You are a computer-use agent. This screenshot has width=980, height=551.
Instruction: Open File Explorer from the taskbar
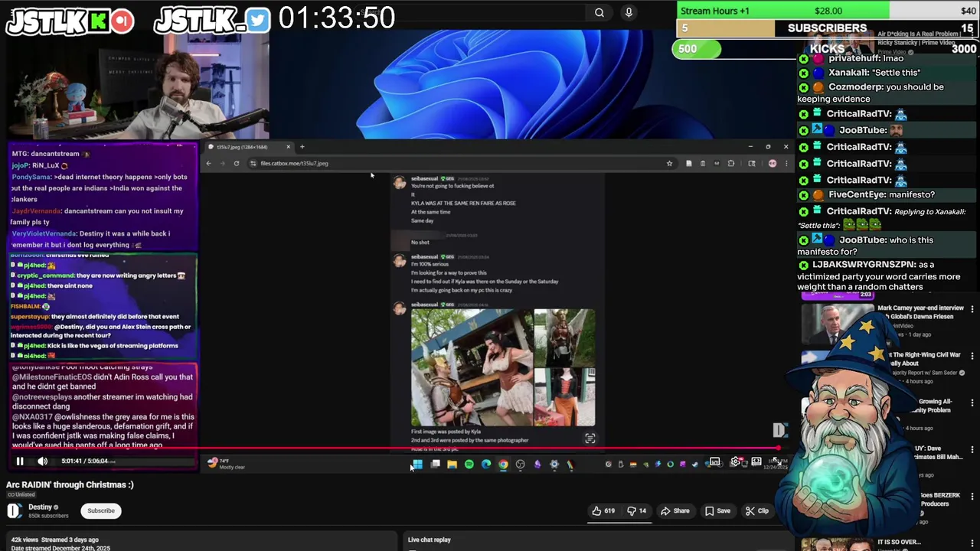click(x=452, y=464)
